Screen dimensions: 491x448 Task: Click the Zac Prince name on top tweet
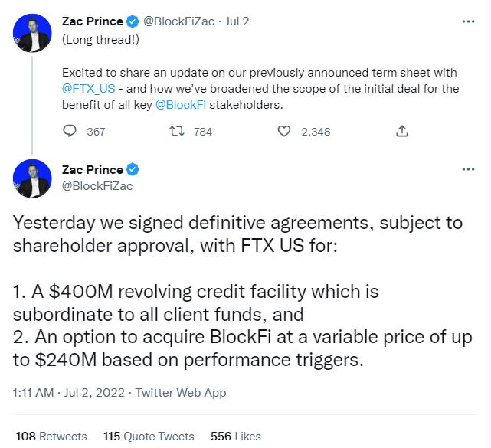click(92, 22)
